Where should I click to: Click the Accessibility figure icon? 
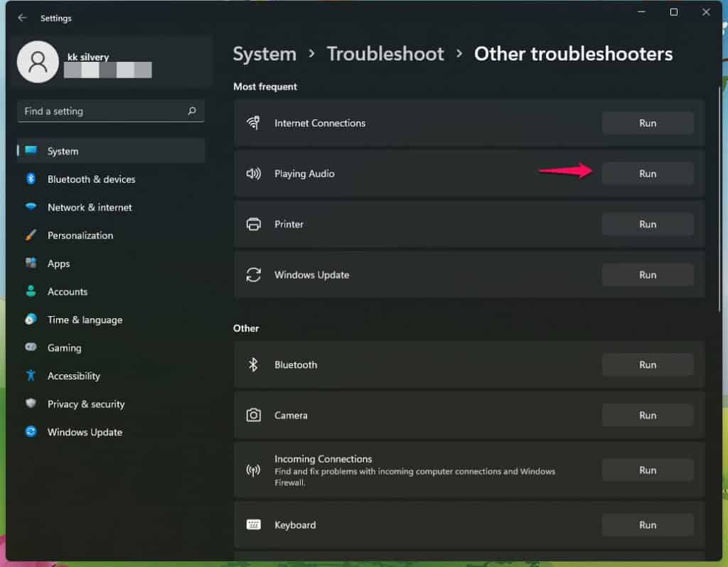pyautogui.click(x=31, y=375)
